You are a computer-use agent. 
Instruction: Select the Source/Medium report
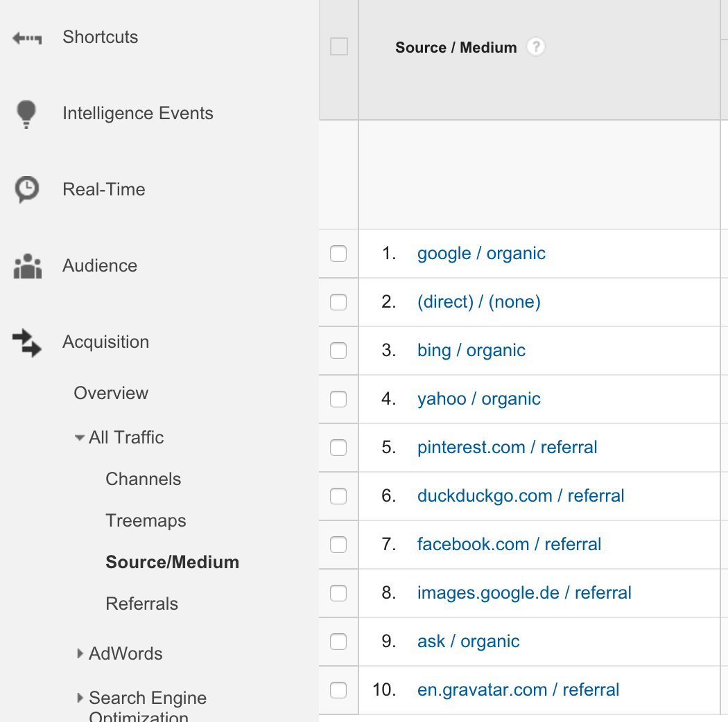(172, 563)
